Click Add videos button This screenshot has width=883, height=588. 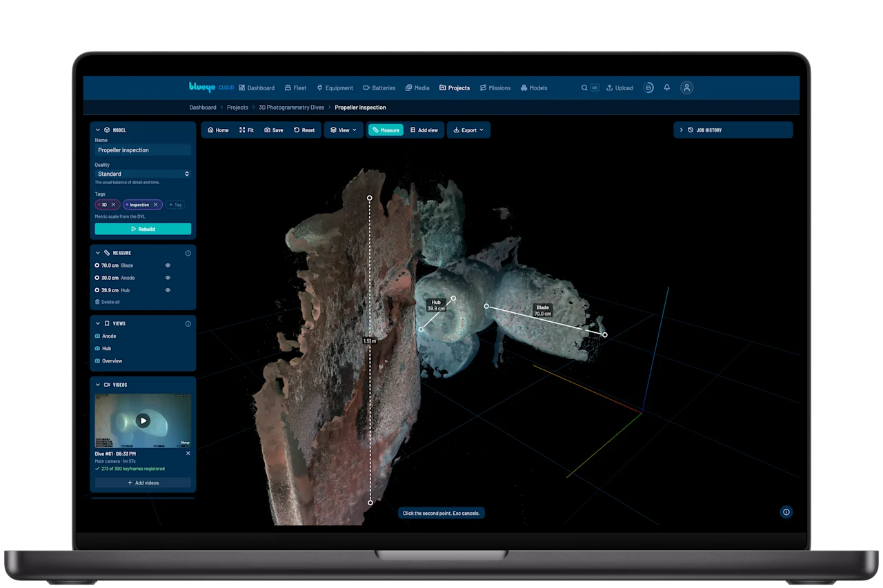143,483
